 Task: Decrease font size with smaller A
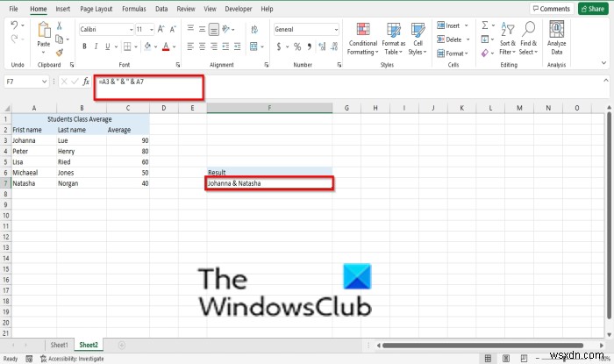173,29
